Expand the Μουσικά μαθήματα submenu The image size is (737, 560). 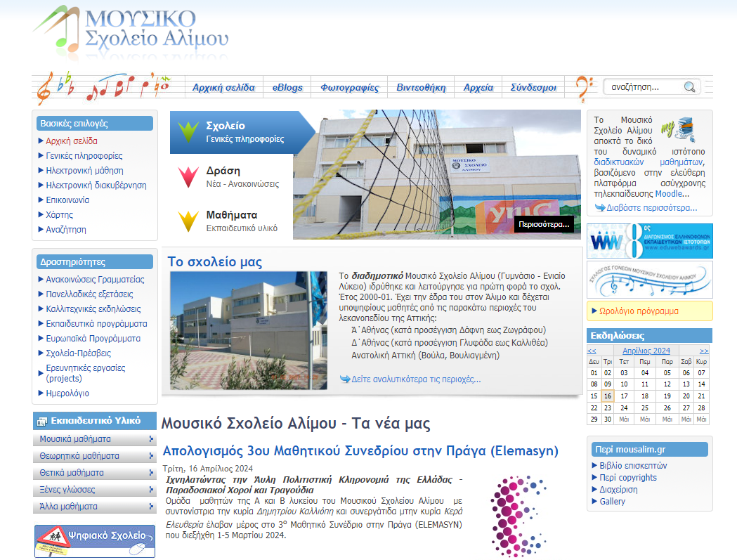pos(151,438)
